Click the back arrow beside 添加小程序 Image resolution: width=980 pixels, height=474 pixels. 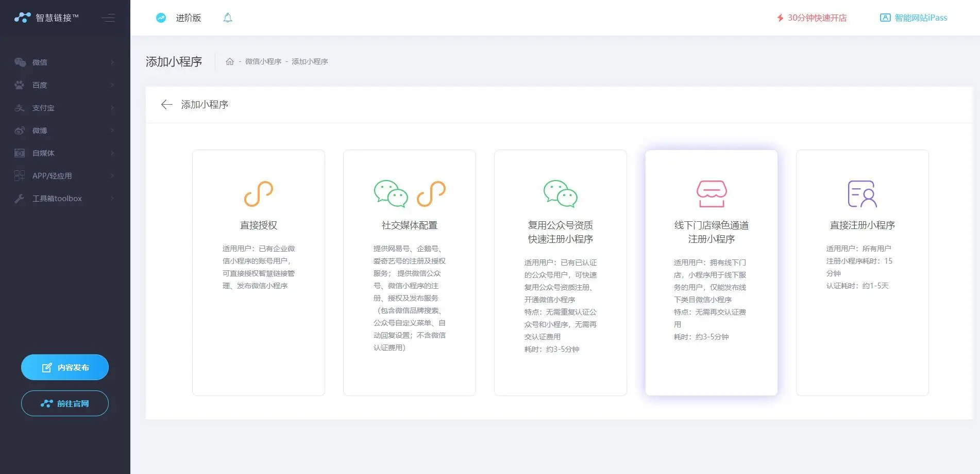tap(166, 105)
